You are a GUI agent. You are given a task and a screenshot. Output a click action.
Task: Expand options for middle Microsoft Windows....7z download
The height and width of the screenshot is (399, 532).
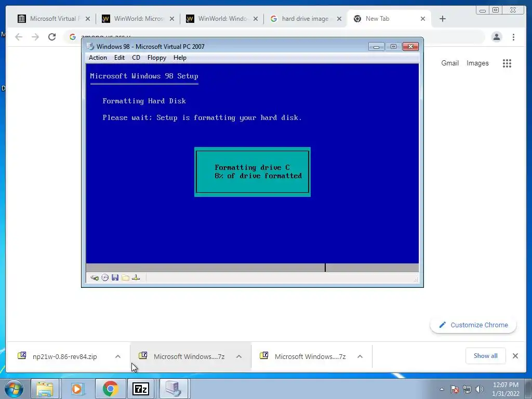(x=239, y=356)
